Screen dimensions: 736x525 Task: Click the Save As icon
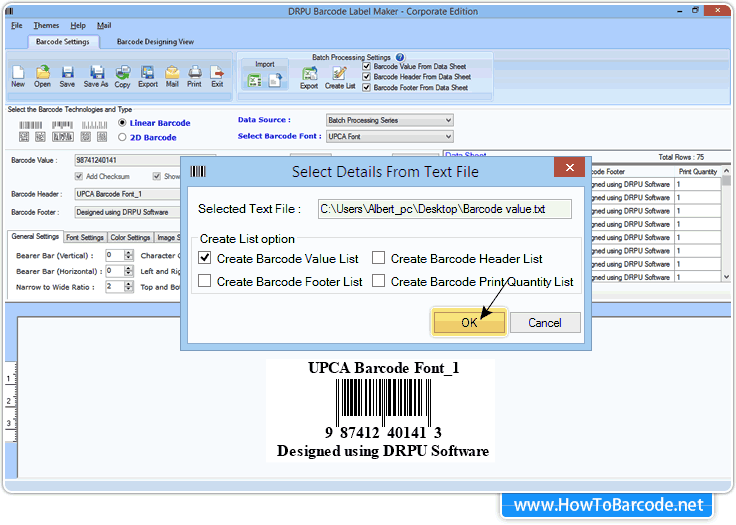96,77
